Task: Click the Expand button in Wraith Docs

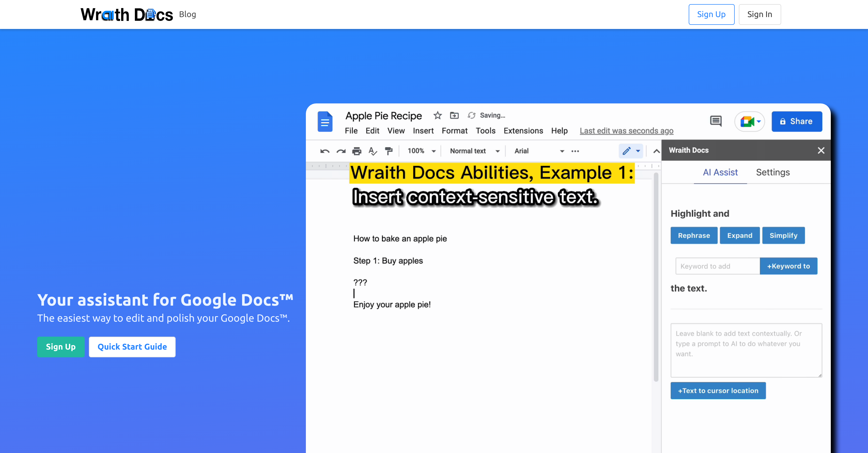Action: coord(739,235)
